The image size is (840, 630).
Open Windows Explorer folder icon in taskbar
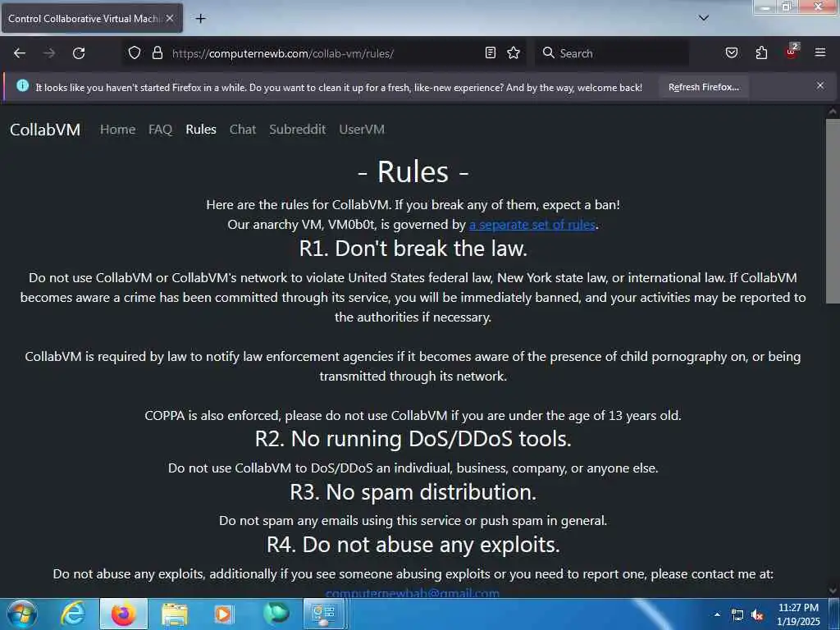[174, 614]
